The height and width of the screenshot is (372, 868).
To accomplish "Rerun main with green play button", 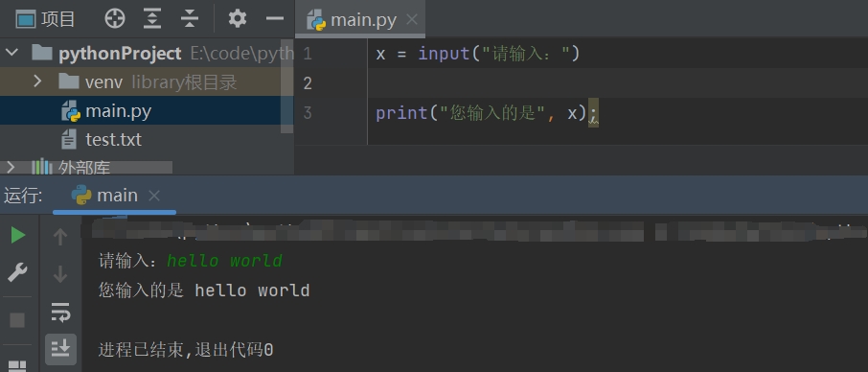I will click(17, 235).
